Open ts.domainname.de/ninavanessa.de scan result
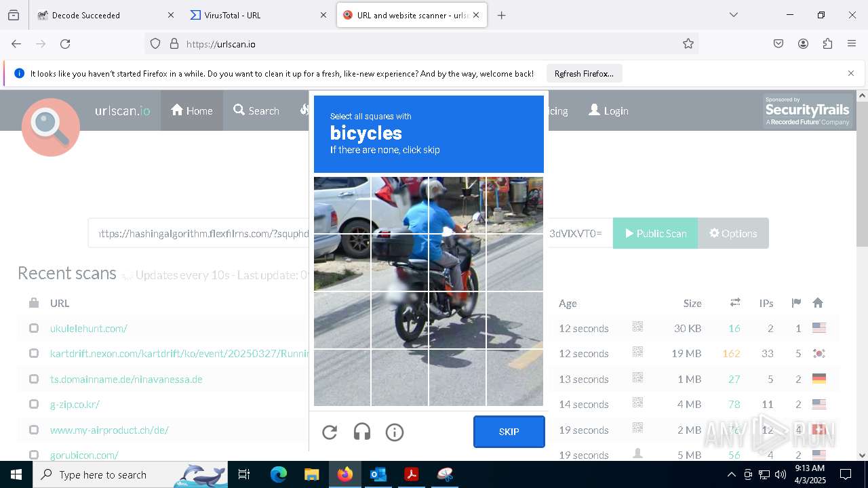The height and width of the screenshot is (488, 868). [x=126, y=379]
